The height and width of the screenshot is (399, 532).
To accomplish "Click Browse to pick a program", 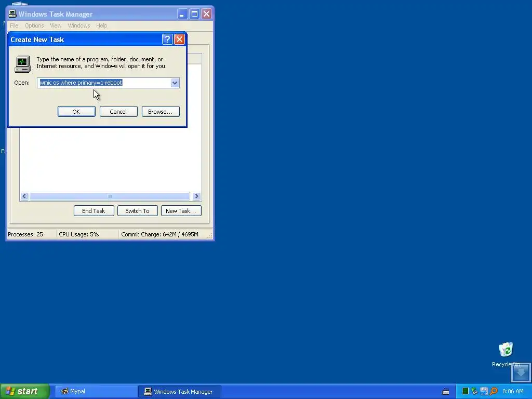I will click(161, 112).
